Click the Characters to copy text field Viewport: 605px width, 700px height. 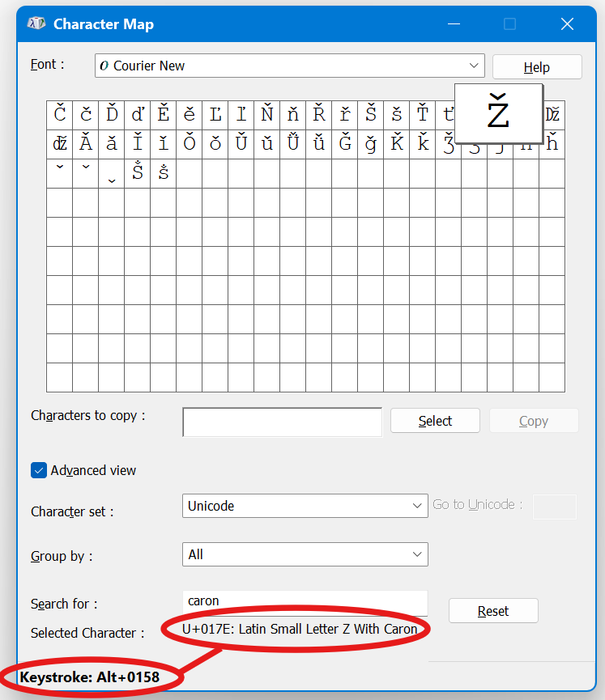(x=282, y=422)
